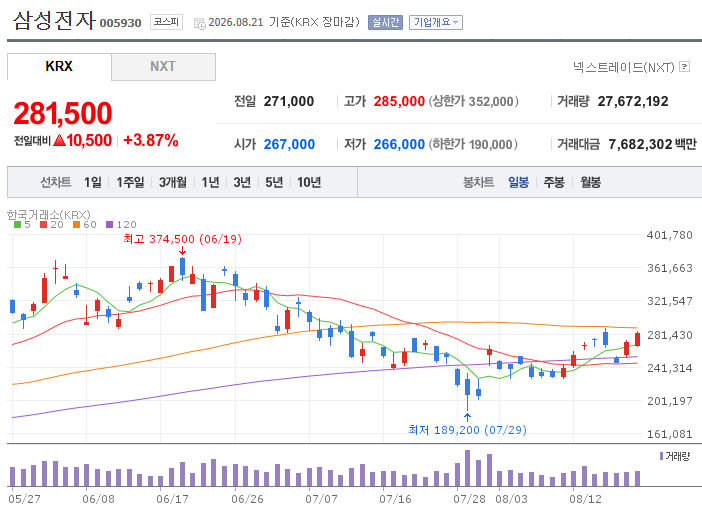Click the 삼성전자 stock name heading
The width and height of the screenshot is (702, 509).
coord(54,21)
